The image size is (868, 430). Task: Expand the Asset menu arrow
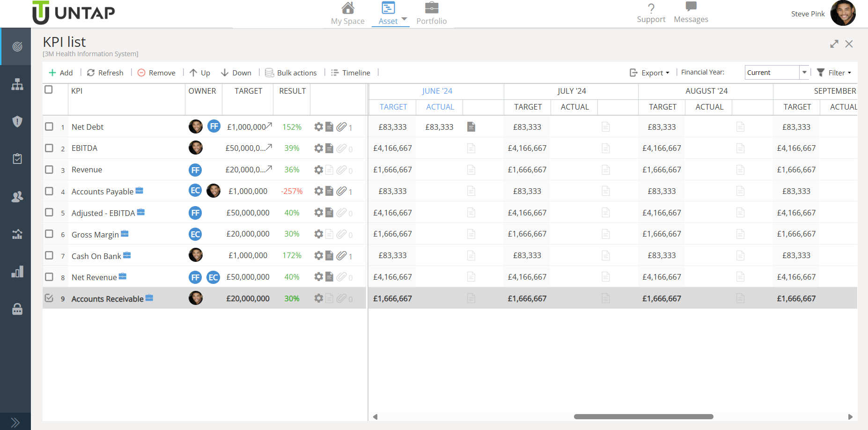[405, 19]
